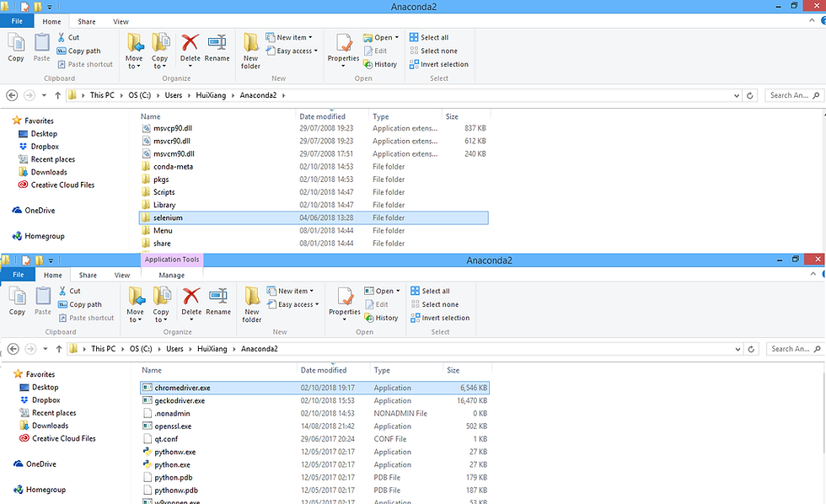
Task: Expand New item menu in the upper window
Action: point(289,37)
